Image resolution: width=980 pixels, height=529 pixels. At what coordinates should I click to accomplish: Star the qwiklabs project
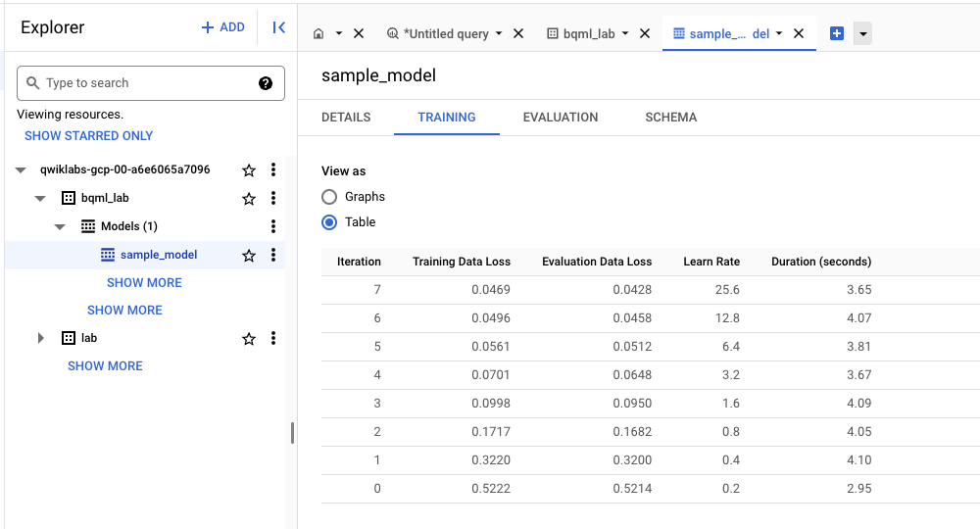249,169
